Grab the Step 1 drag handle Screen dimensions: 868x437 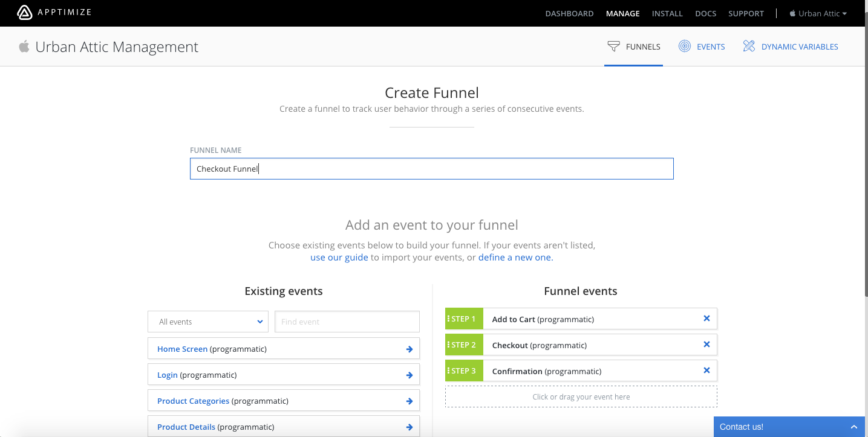click(448, 319)
